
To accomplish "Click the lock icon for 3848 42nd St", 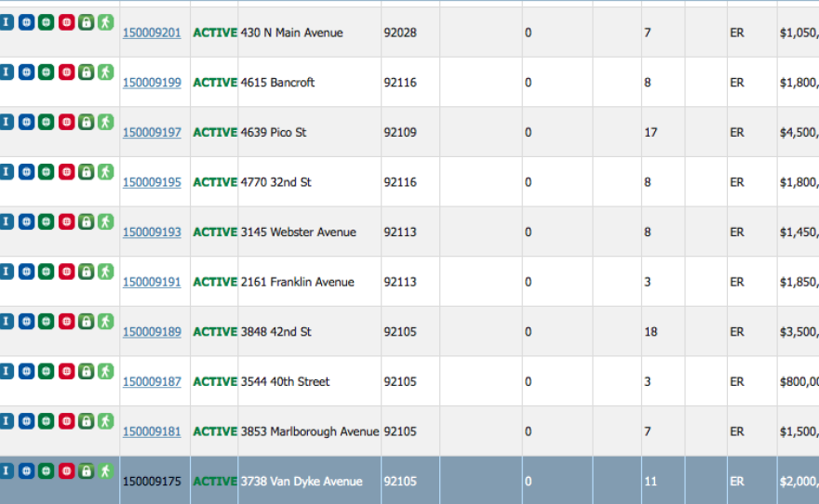I will tap(87, 322).
